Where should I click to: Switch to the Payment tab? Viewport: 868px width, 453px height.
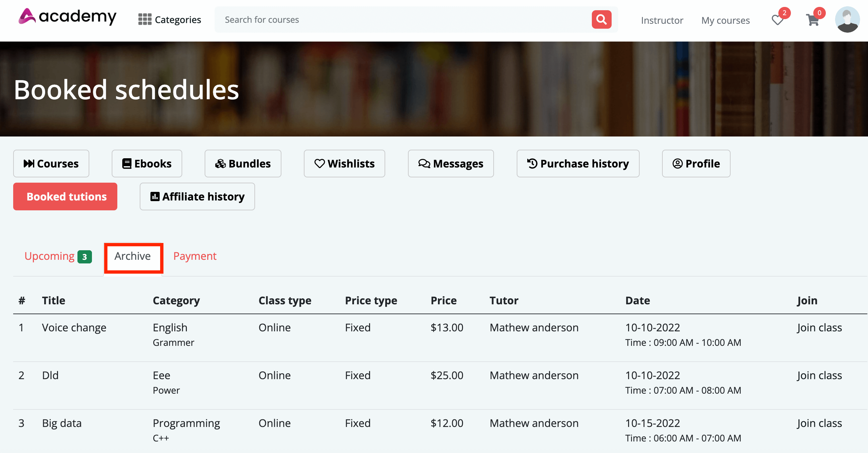[195, 256]
